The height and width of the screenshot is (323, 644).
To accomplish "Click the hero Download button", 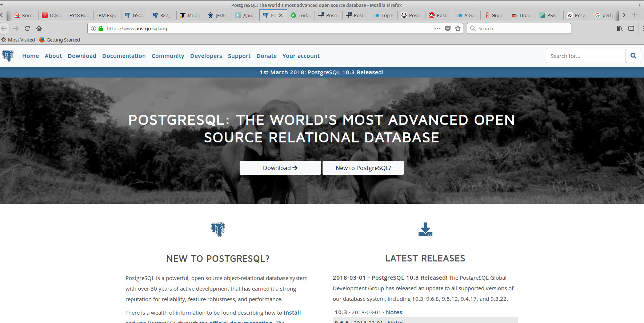I will 280,168.
